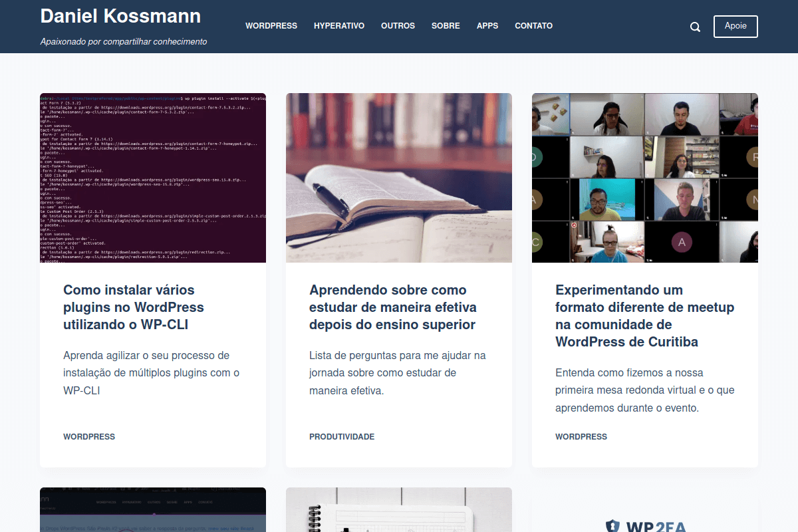
Task: Click the Apoie button
Action: click(x=735, y=27)
